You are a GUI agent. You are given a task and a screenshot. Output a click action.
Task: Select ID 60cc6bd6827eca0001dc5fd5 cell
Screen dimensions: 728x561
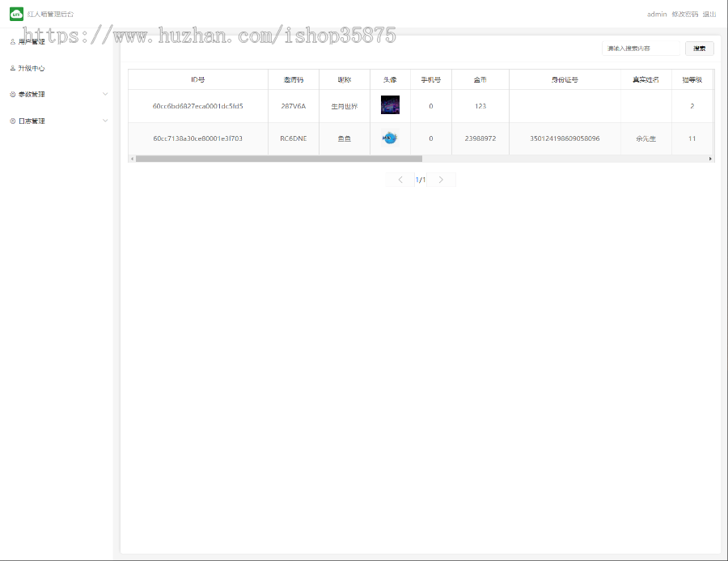coord(198,106)
